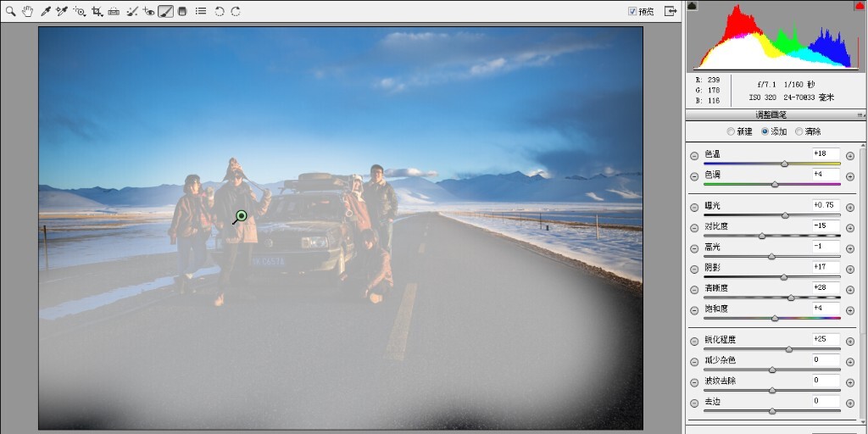Click the 曝光 value field showing +0.75
This screenshot has width=868, height=434.
coord(826,205)
